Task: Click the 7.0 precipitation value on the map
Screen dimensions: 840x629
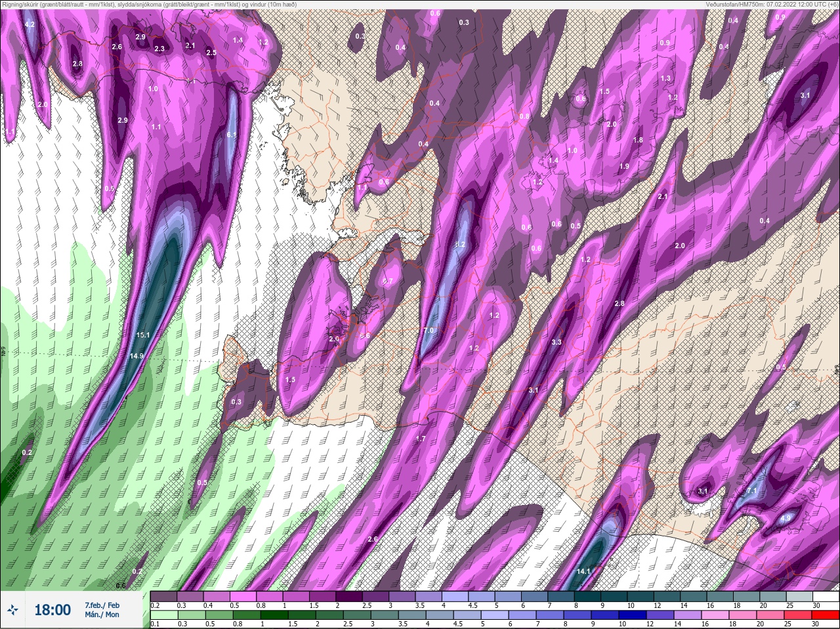Action: [x=429, y=330]
